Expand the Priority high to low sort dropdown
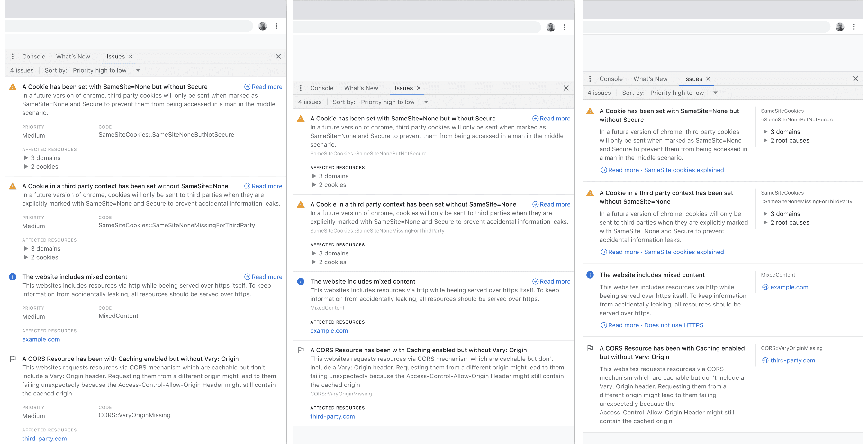Screen dimensions: 868x444 click(x=138, y=70)
